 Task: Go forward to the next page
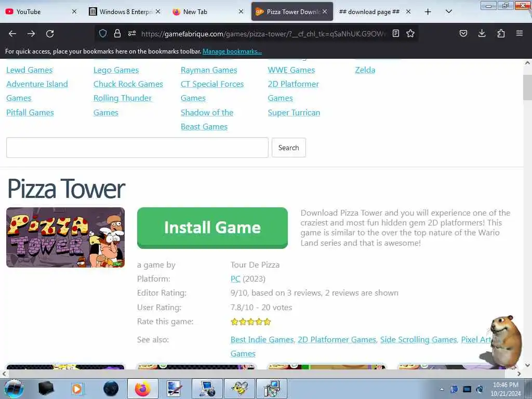point(31,34)
